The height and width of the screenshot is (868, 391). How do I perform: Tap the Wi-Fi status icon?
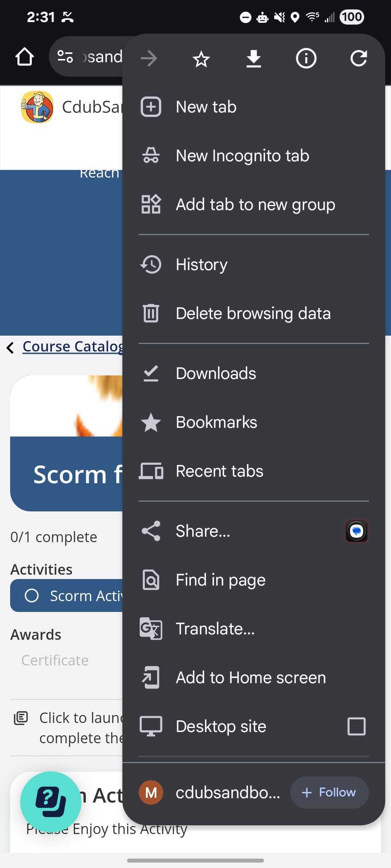pos(312,17)
